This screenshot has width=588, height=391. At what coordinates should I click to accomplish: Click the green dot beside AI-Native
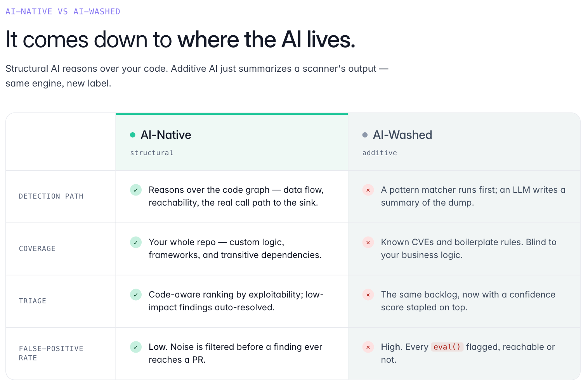pos(133,135)
